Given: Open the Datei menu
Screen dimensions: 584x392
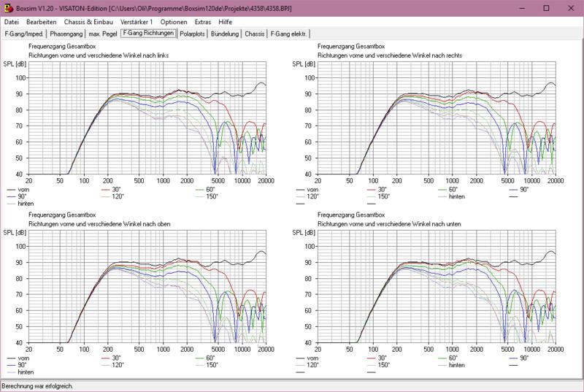Looking at the screenshot, I should [x=12, y=22].
